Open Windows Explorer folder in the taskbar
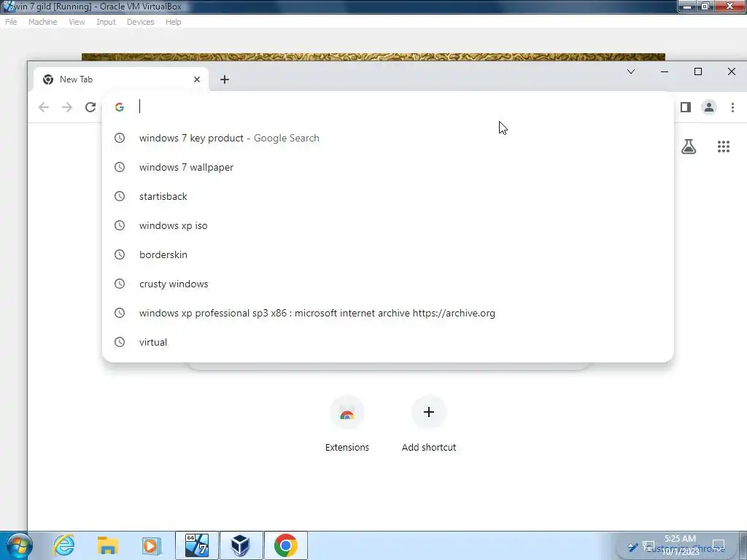Viewport: 747px width, 560px height. [108, 545]
